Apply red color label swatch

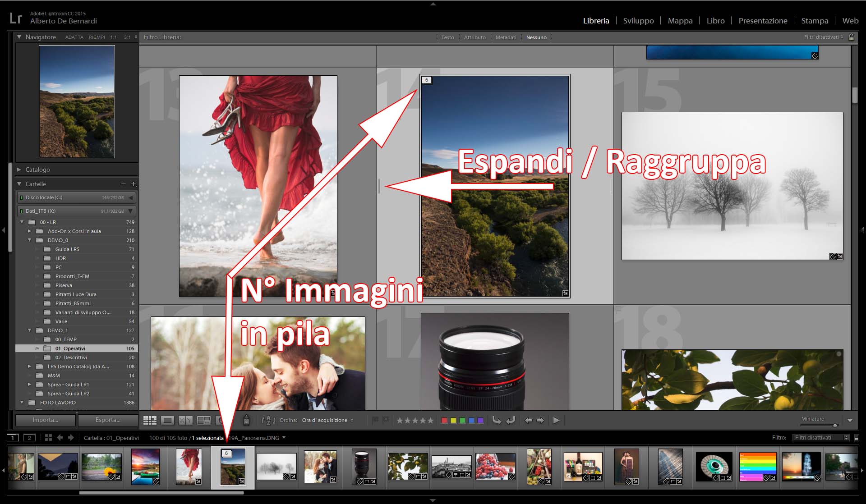pos(444,420)
